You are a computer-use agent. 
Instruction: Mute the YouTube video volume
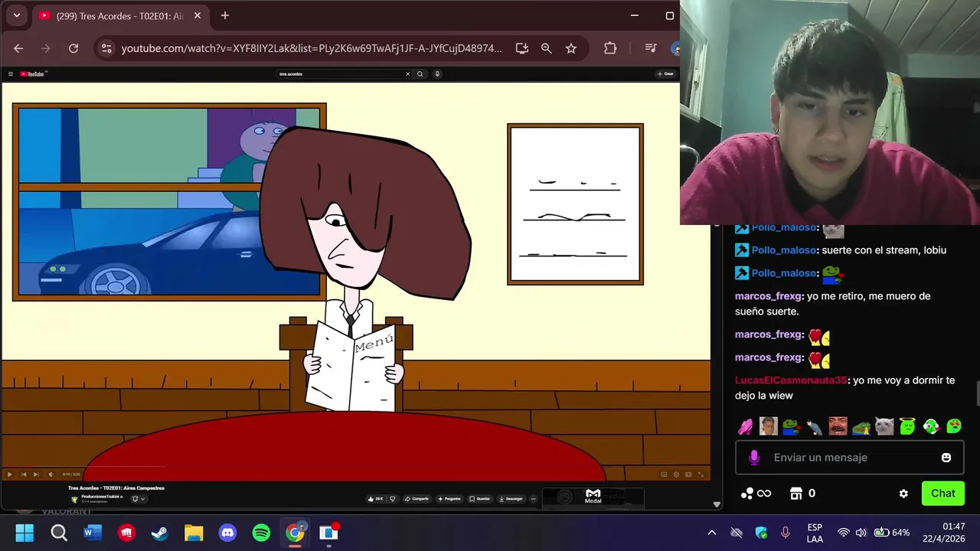(x=50, y=474)
